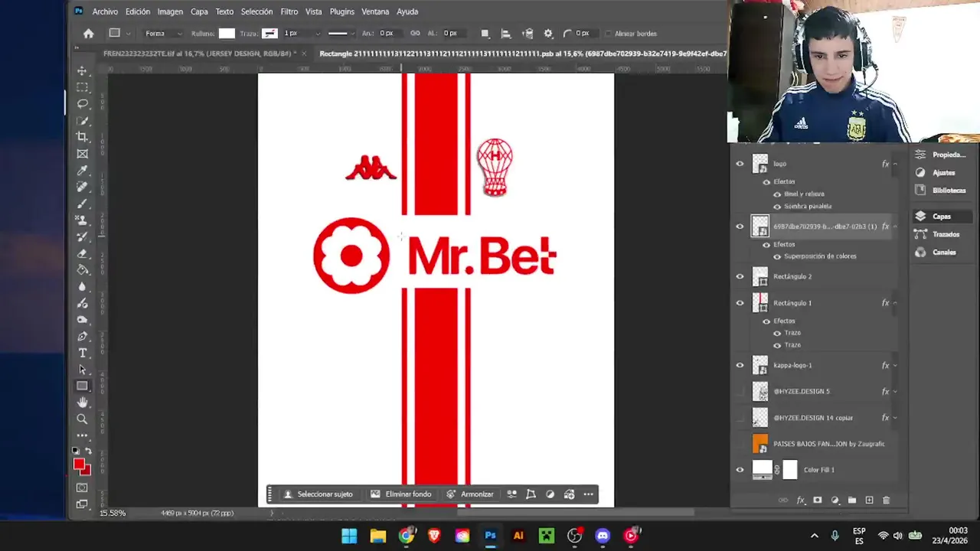This screenshot has height=551, width=980.
Task: Open the Forma mode dropdown
Action: point(163,33)
